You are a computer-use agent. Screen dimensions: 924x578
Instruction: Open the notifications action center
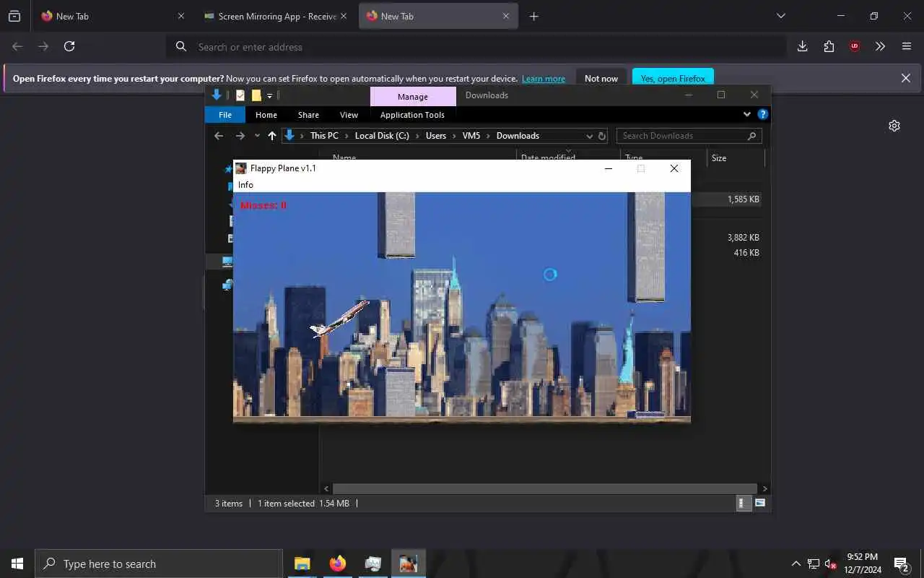[902, 564]
